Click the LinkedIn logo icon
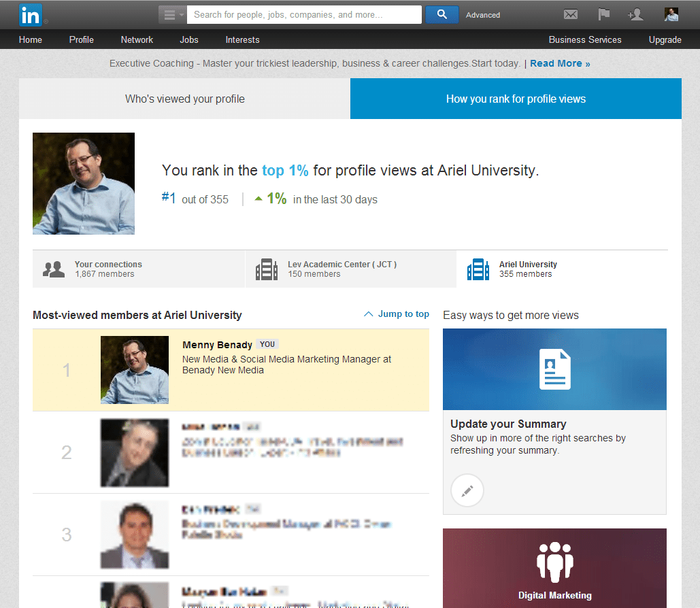The width and height of the screenshot is (700, 608). [31, 15]
